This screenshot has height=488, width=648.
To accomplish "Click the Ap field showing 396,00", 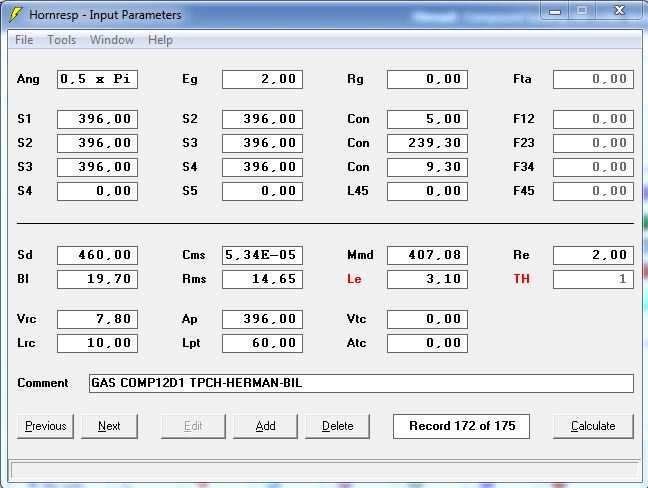I will pos(262,319).
